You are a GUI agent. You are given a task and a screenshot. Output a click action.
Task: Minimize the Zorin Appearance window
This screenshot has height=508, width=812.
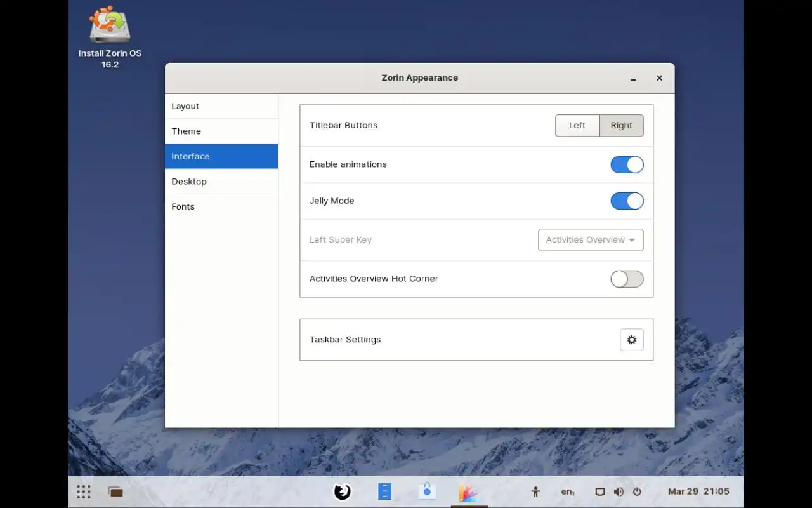tap(633, 78)
